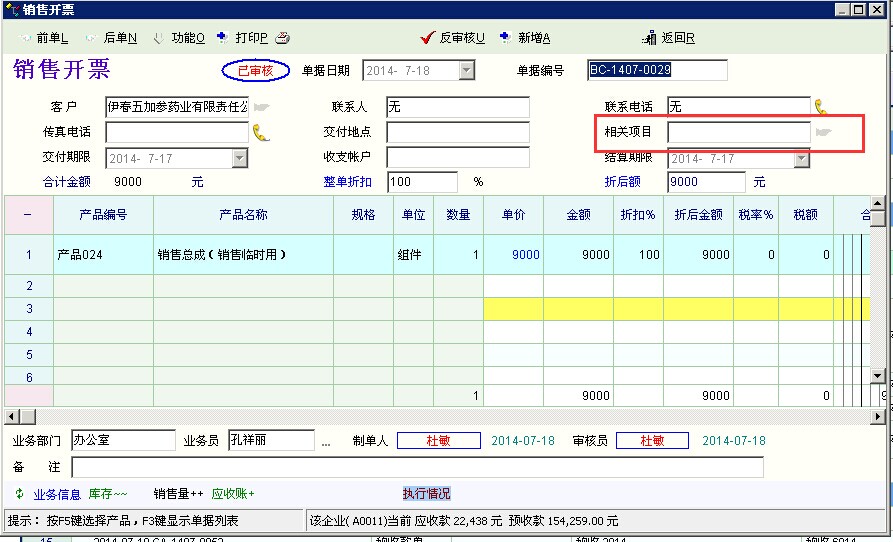This screenshot has width=893, height=542.
Task: Click the 库存~~ link
Action: [x=108, y=494]
